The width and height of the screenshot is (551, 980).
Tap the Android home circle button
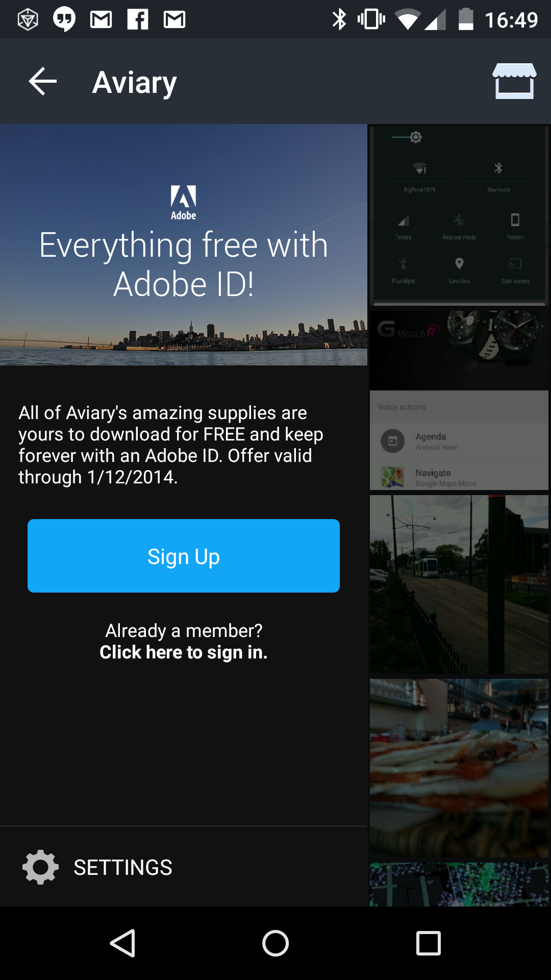pyautogui.click(x=275, y=943)
